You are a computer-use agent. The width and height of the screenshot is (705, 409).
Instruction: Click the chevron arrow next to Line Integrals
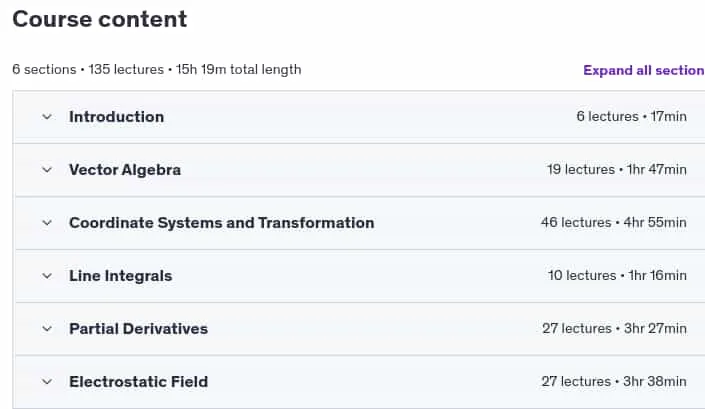click(47, 276)
